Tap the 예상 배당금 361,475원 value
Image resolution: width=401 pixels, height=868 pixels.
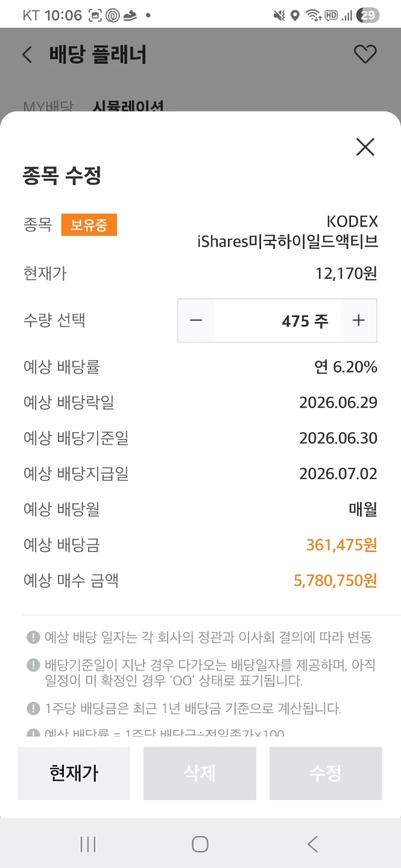coord(342,545)
